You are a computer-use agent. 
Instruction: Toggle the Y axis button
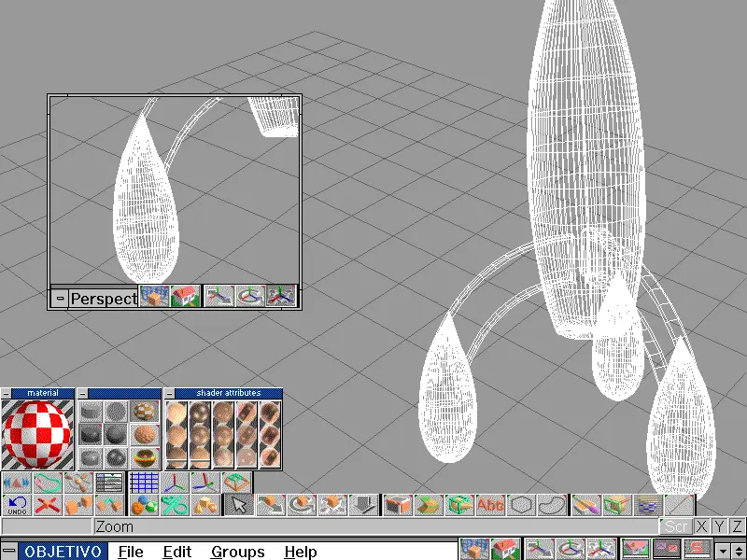click(719, 526)
